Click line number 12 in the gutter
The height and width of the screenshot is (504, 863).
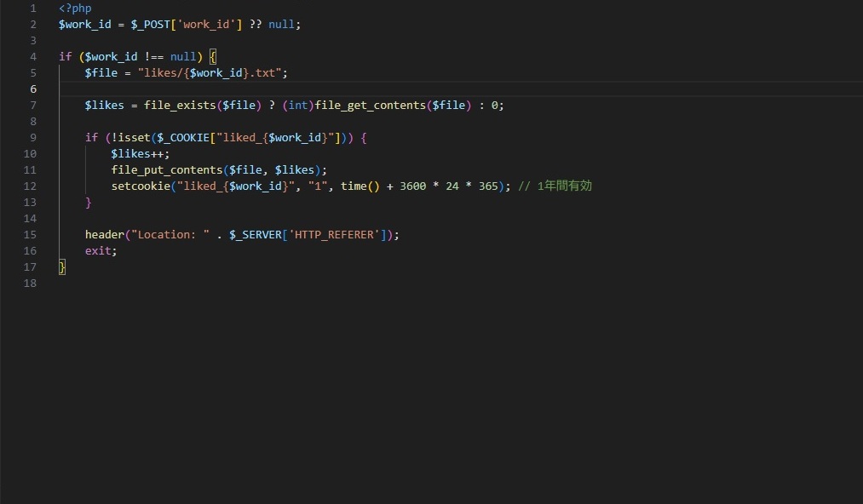30,186
